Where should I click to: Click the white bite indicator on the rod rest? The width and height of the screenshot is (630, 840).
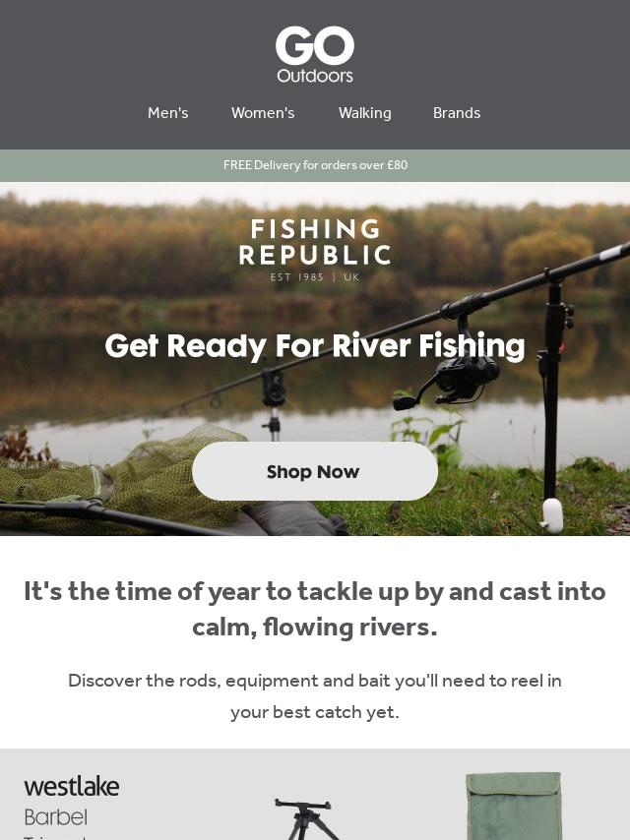[x=551, y=514]
